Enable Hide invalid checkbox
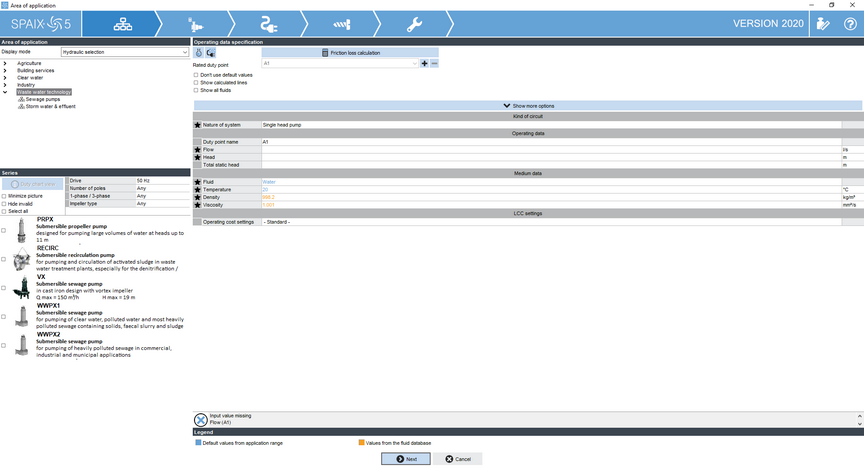Viewport: 864px width, 468px height. [4, 204]
